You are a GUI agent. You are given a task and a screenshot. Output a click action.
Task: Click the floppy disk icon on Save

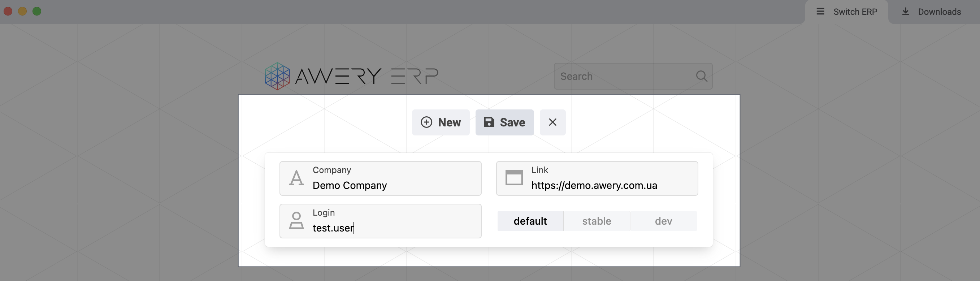pos(489,122)
